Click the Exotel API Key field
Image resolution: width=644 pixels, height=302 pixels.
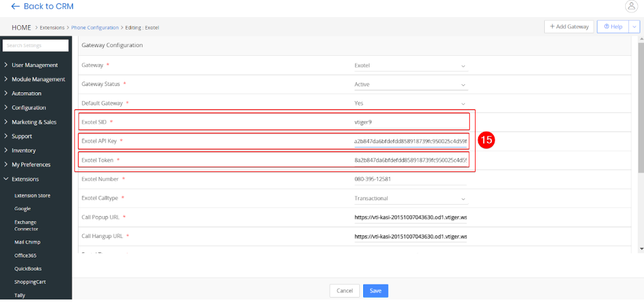pos(411,141)
